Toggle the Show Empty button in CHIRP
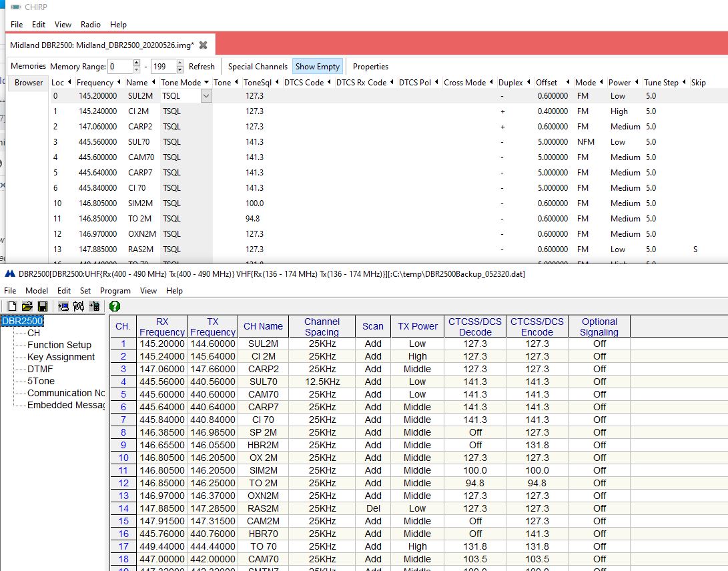The width and height of the screenshot is (728, 571). point(318,67)
